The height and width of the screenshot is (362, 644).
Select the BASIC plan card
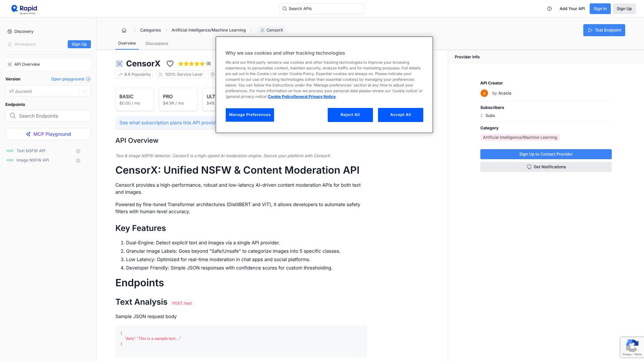click(135, 100)
